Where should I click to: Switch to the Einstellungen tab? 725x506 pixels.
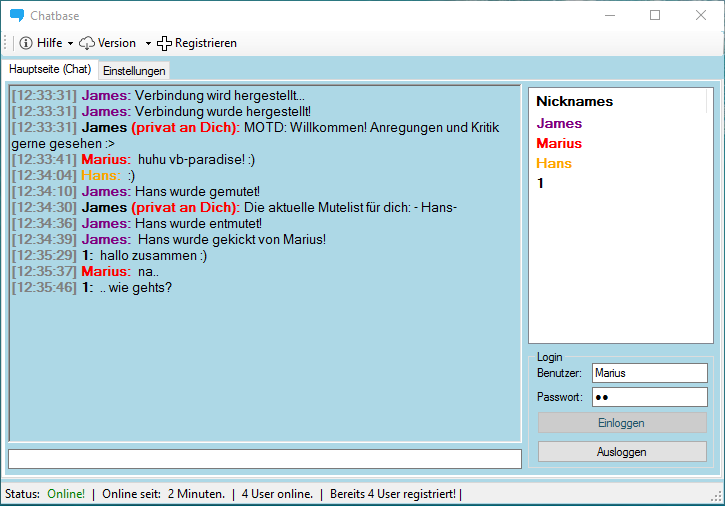[x=134, y=71]
